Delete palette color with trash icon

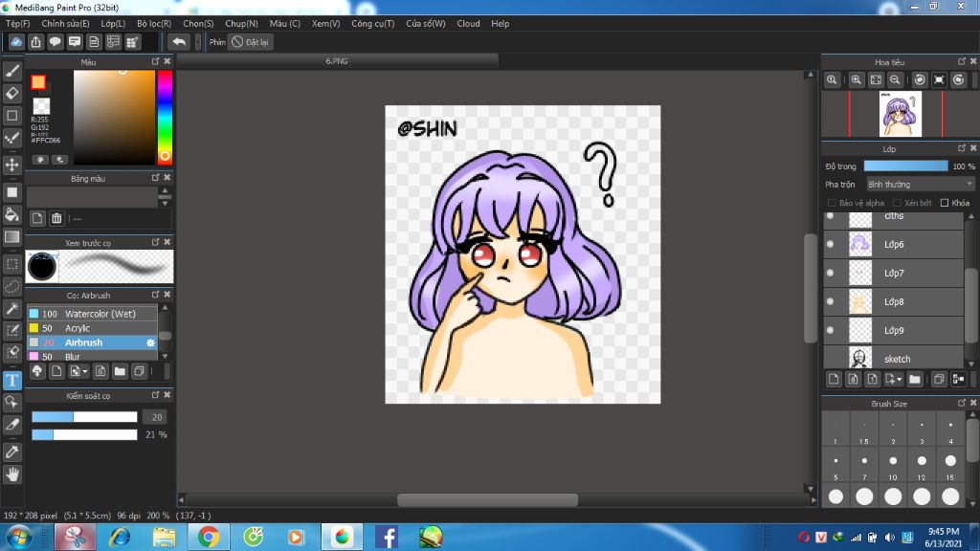tap(56, 218)
